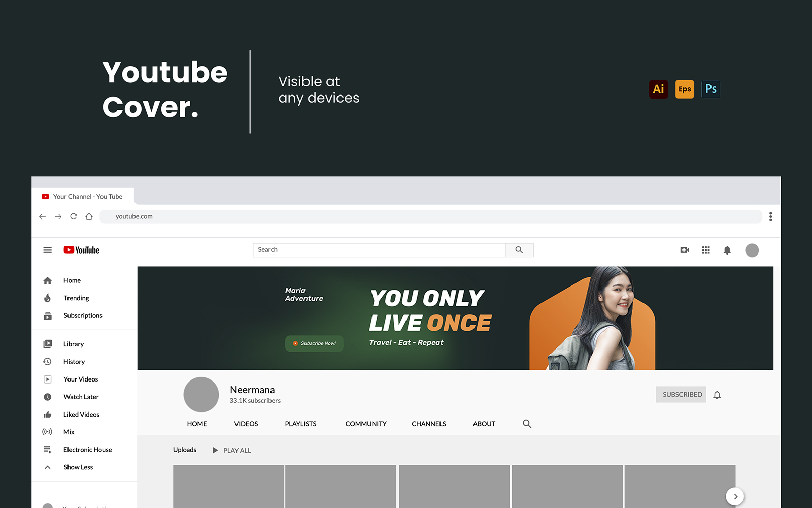Click the SUBSCRIBED button

[x=681, y=395]
